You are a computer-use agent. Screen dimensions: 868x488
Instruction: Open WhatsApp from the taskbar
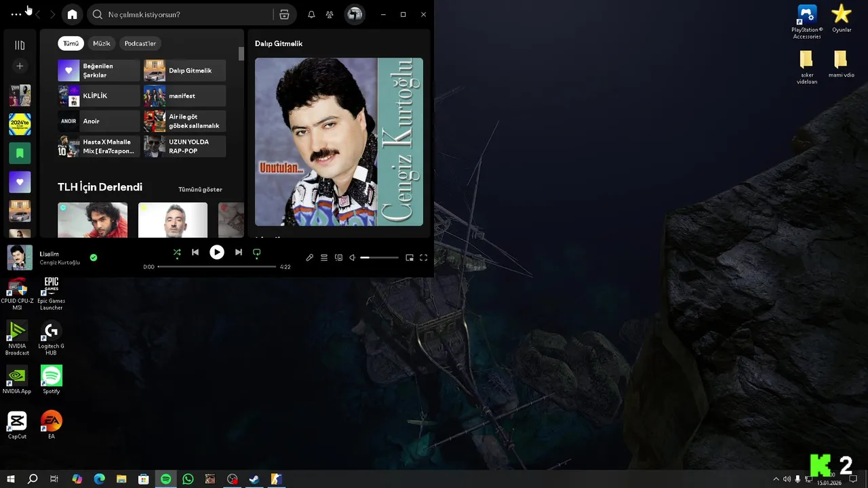coord(188,479)
